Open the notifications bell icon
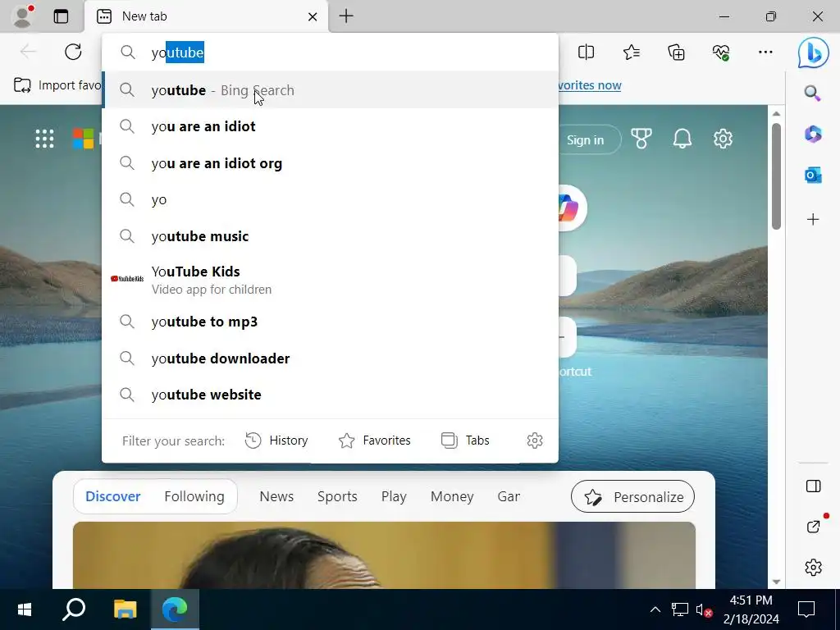This screenshot has width=840, height=630. (x=682, y=139)
